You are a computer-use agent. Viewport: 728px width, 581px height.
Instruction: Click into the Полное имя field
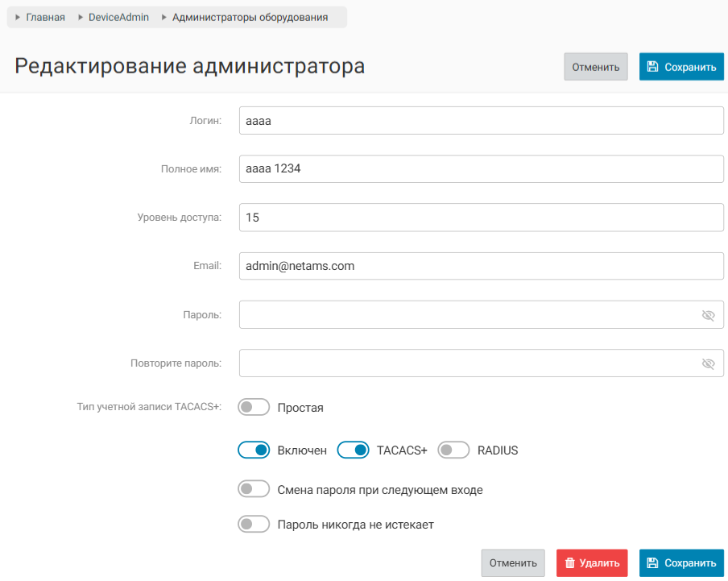(x=481, y=169)
